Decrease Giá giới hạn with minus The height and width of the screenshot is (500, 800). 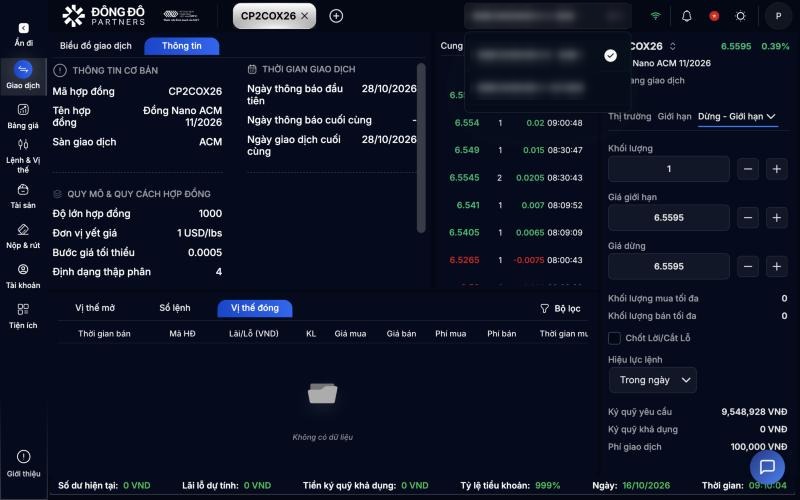pyautogui.click(x=747, y=218)
